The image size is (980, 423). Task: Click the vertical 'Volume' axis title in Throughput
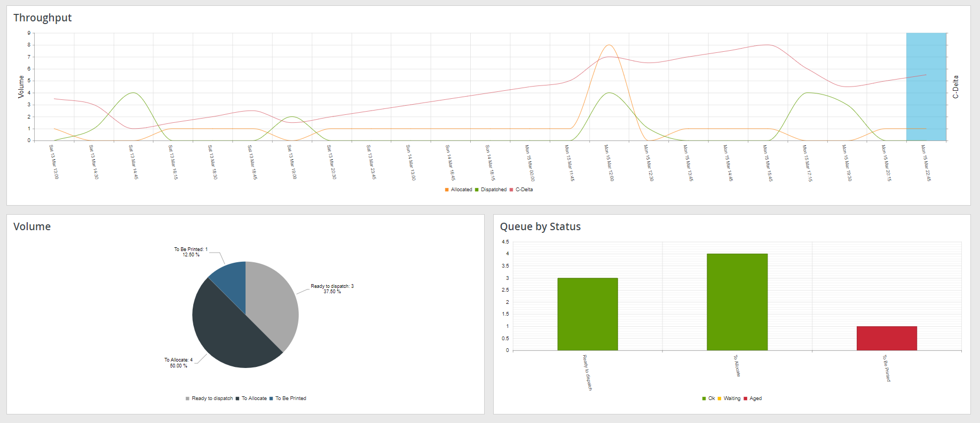pyautogui.click(x=21, y=87)
